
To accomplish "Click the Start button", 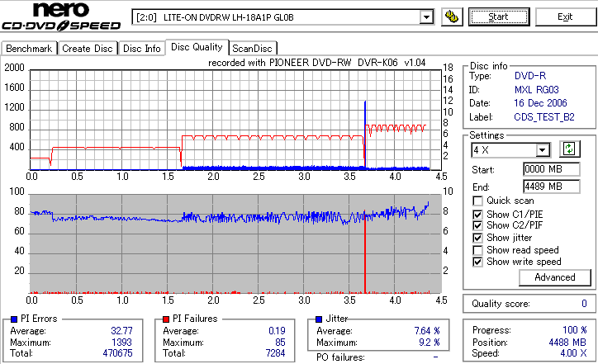I will 499,17.
